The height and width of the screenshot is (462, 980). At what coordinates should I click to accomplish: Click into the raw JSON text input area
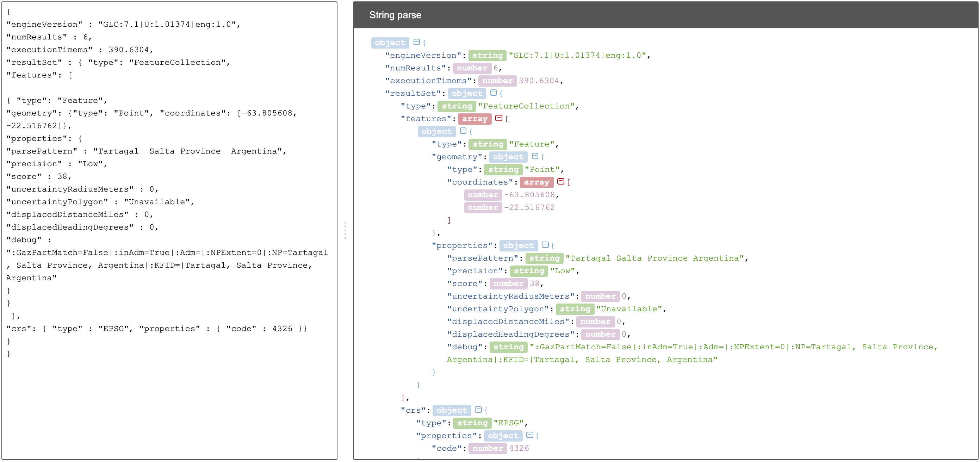tap(169, 230)
